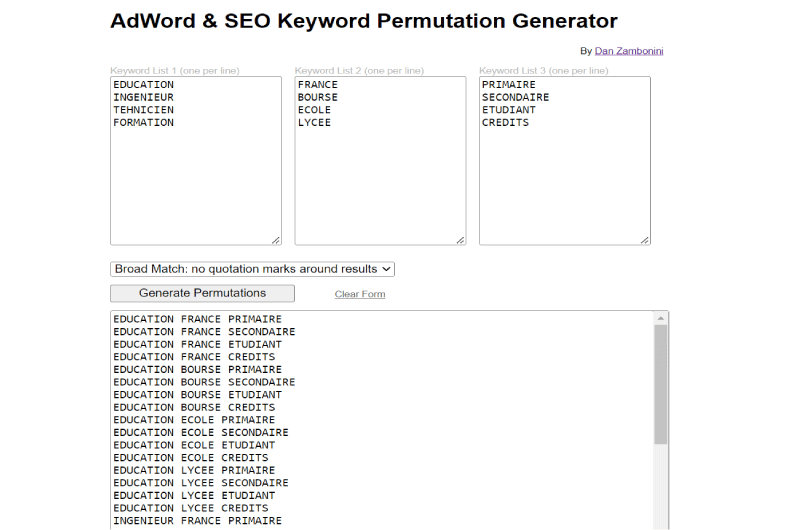Open the Dan Zambonini author link
The width and height of the screenshot is (800, 530).
(629, 51)
